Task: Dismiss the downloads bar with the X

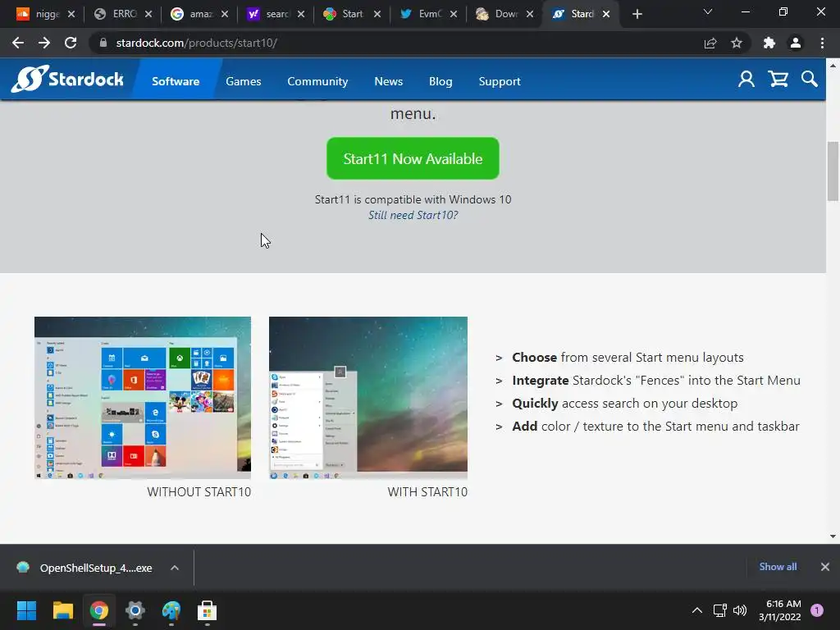Action: (x=825, y=566)
